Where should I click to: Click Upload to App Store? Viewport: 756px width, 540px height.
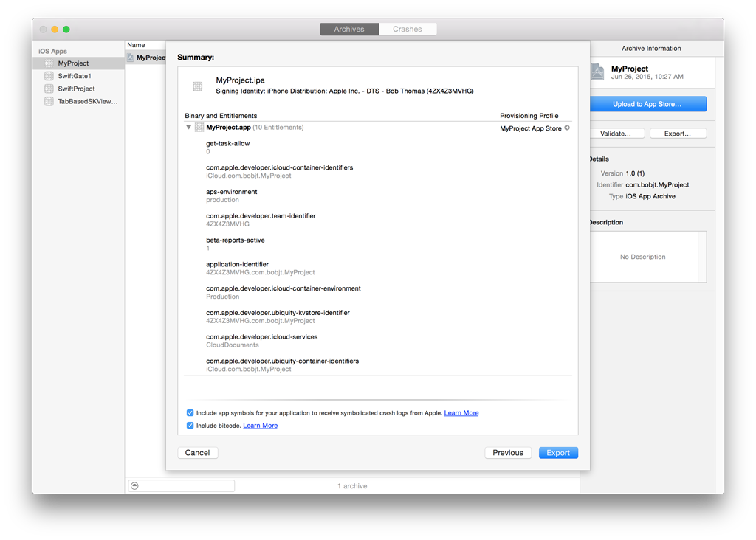click(x=647, y=103)
